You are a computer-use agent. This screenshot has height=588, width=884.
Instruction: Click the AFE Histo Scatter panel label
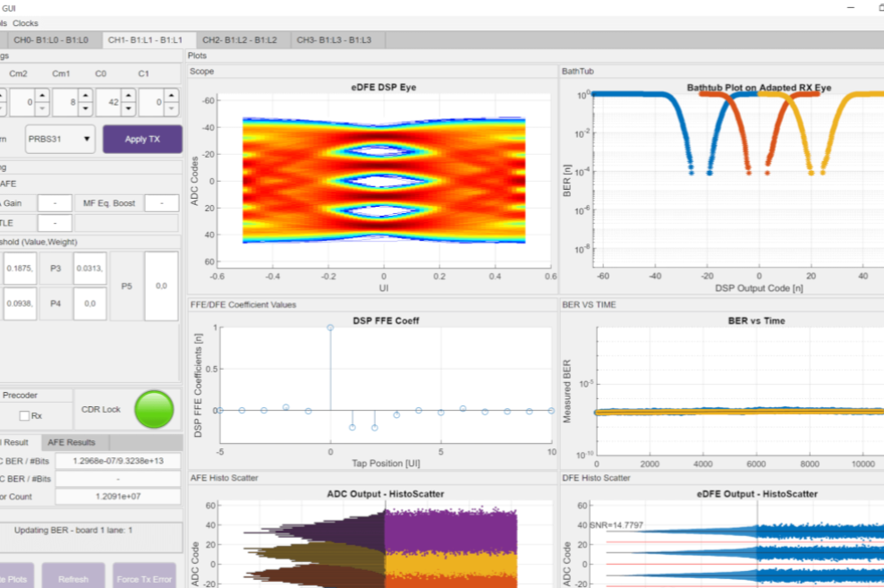tap(224, 478)
